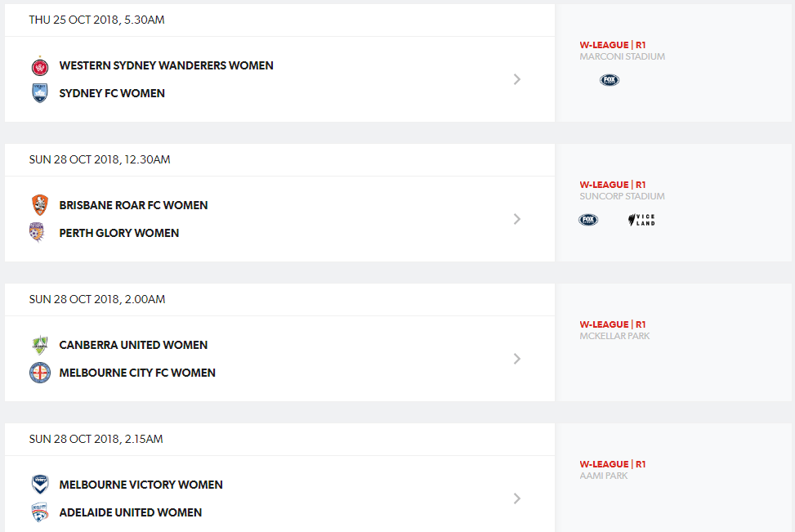Viewport: 795px width, 532px height.
Task: Open the Melbourne City FC Women link
Action: click(x=137, y=373)
